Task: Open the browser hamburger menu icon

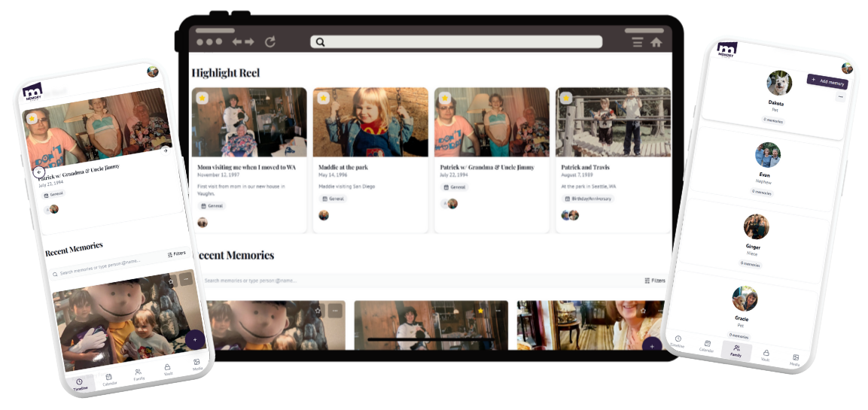Action: pos(638,43)
